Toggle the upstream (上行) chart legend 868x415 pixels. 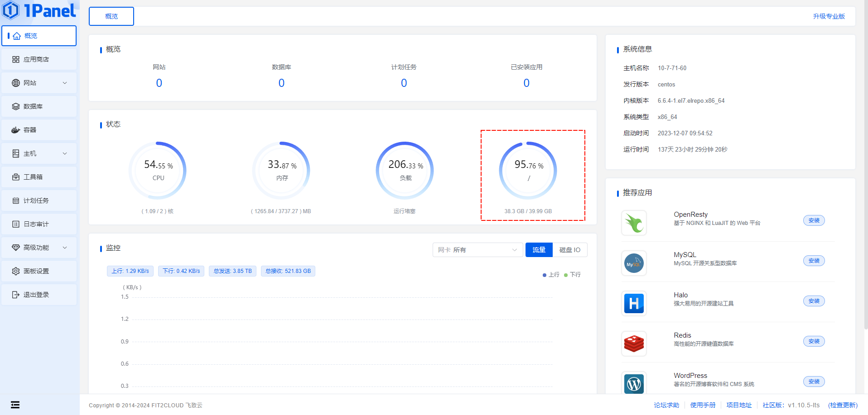click(551, 275)
